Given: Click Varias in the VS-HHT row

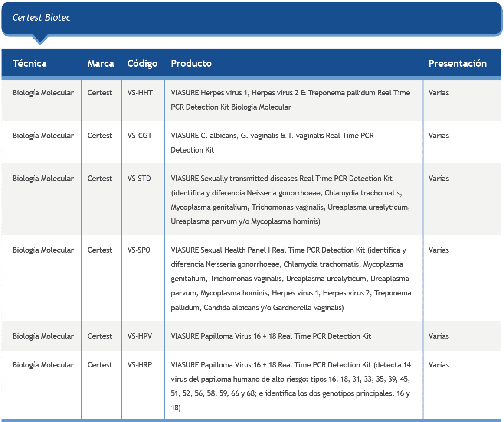Looking at the screenshot, I should pyautogui.click(x=439, y=93).
